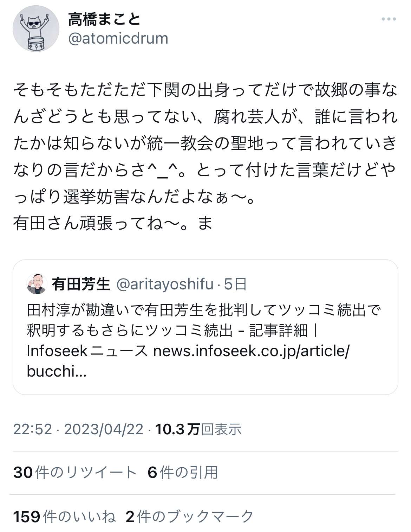Open the 6件の引用 quotes list
Image resolution: width=411 pixels, height=532 pixels.
(183, 473)
